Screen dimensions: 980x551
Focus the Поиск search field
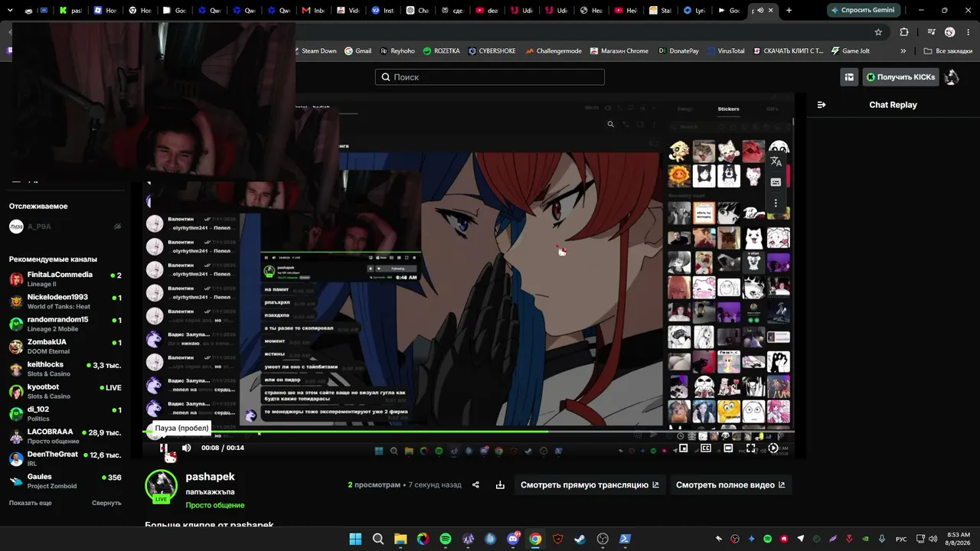(x=490, y=77)
